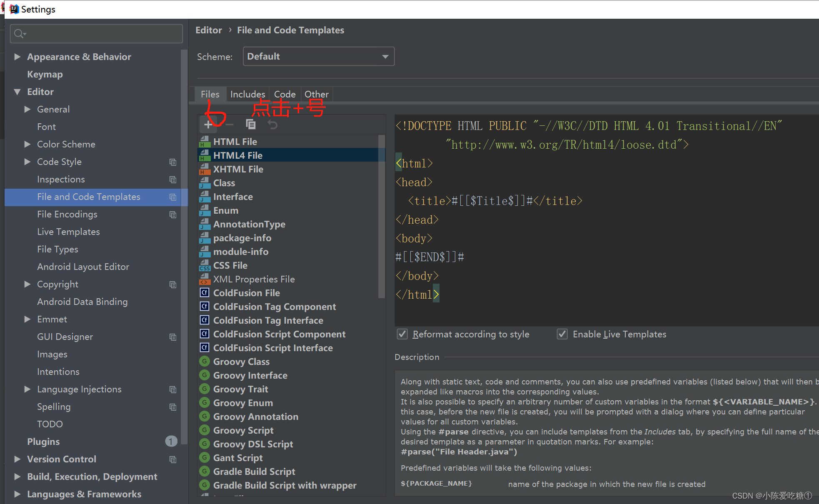The image size is (819, 504).
Task: Disable the Enable Live Templates checkbox
Action: pos(562,334)
